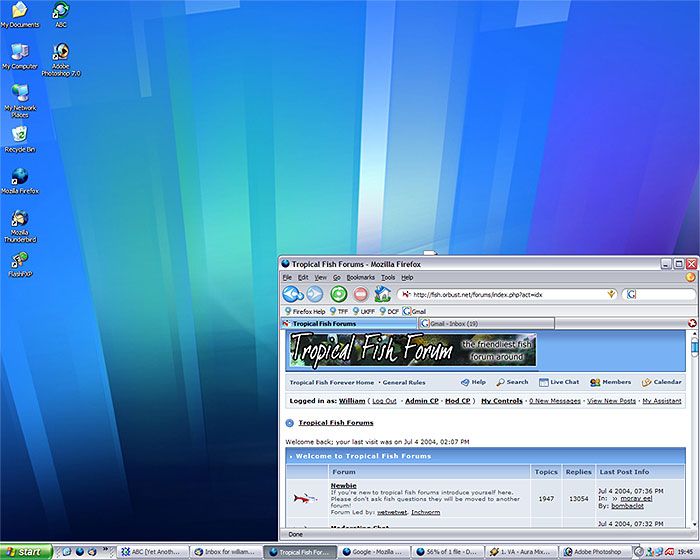The height and width of the screenshot is (560, 700).
Task: Click the circular icon beside Tropical Fish Forums breadcrumb
Action: [289, 423]
